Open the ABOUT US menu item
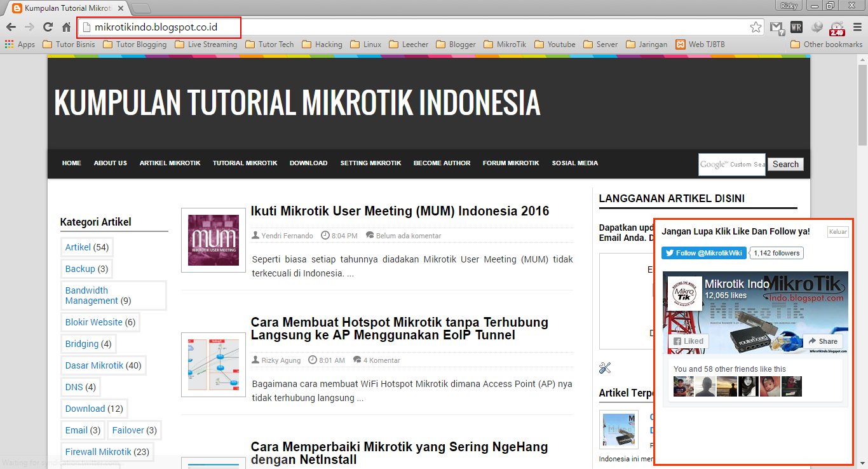This screenshot has height=469, width=868. click(x=111, y=163)
